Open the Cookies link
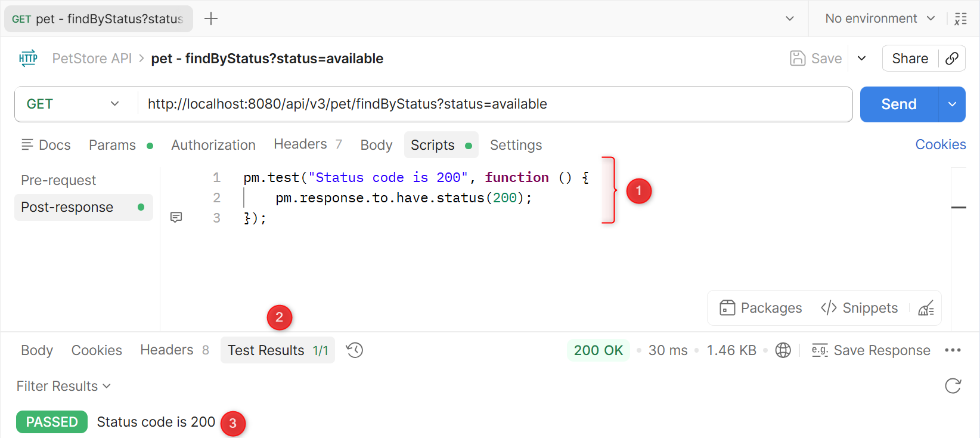The image size is (980, 438). coord(940,144)
